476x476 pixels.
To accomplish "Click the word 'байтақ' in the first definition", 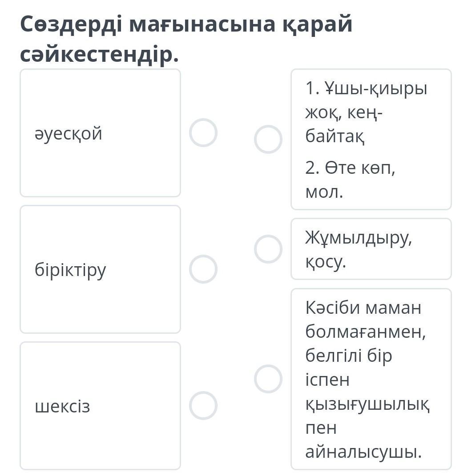I will point(335,136).
